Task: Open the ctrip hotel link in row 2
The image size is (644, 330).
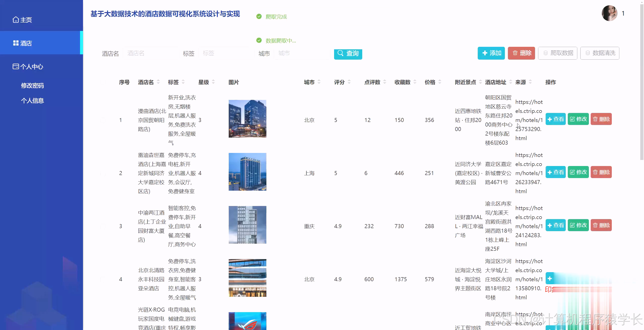Action: 529,173
